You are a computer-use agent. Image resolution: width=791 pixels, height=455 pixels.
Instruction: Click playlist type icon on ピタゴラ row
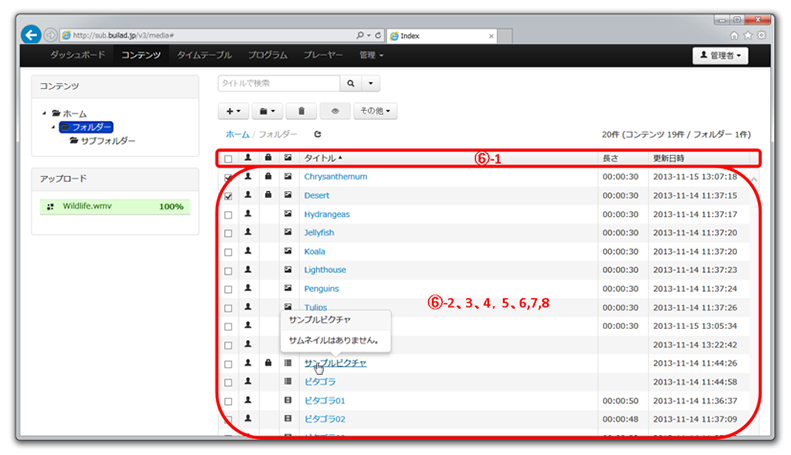point(288,381)
